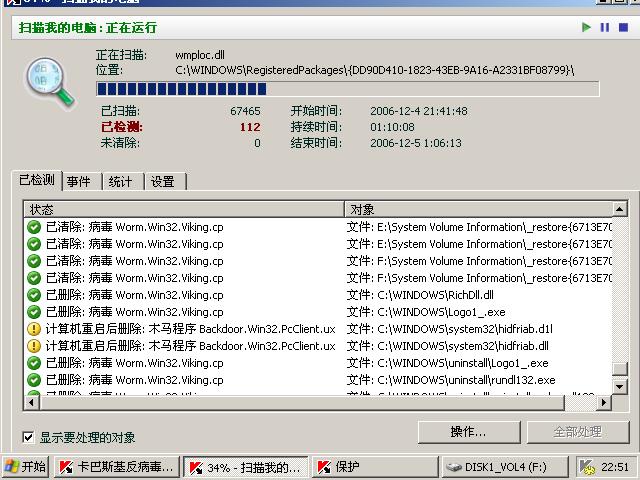Click the 未清除 count value 0
The width and height of the screenshot is (640, 480).
click(257, 143)
